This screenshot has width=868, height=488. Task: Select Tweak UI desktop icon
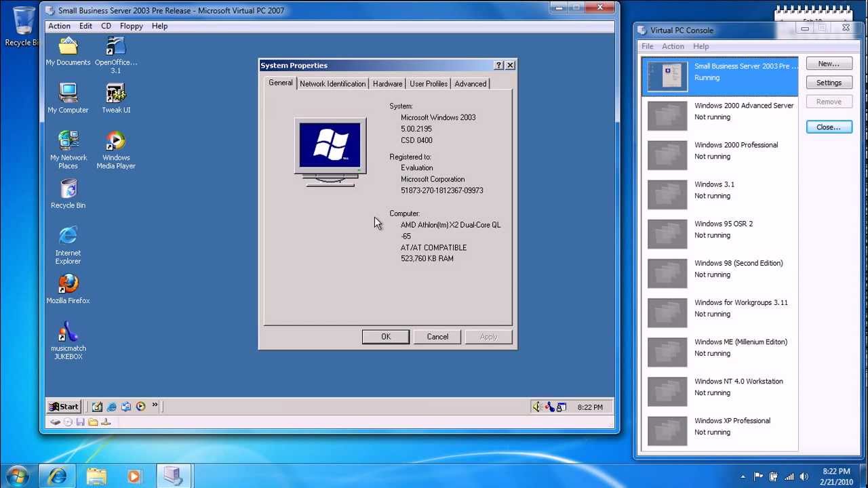point(116,98)
